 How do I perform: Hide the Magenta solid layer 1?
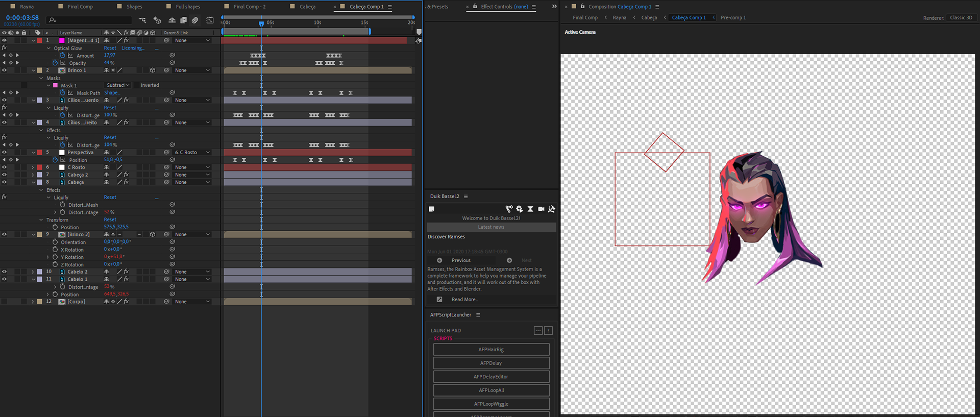[x=4, y=40]
